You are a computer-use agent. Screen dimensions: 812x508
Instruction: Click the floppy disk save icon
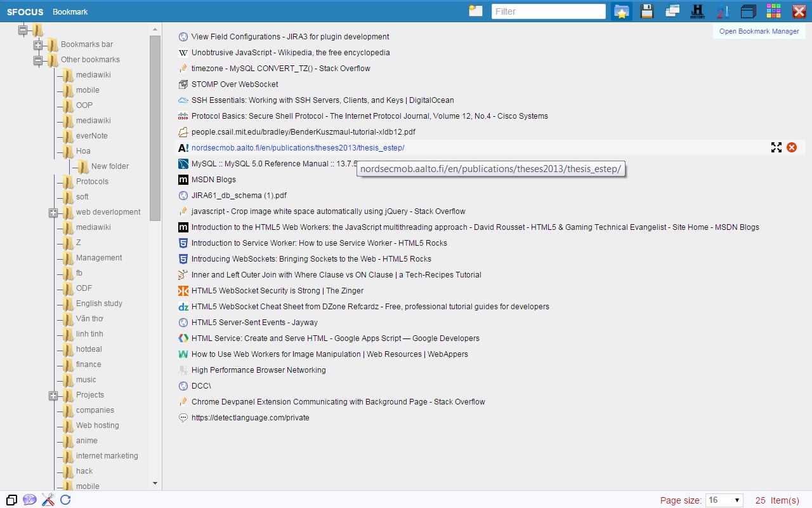coord(646,11)
